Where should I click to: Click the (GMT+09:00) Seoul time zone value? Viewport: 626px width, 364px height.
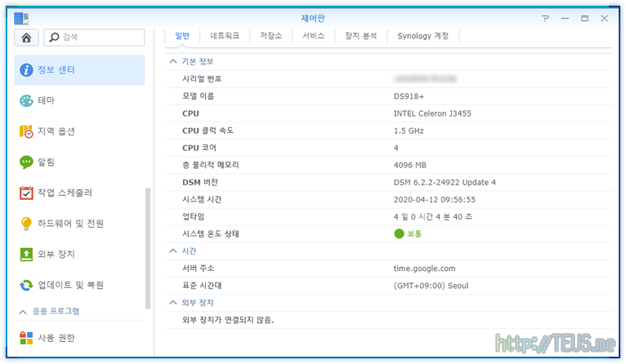click(431, 286)
